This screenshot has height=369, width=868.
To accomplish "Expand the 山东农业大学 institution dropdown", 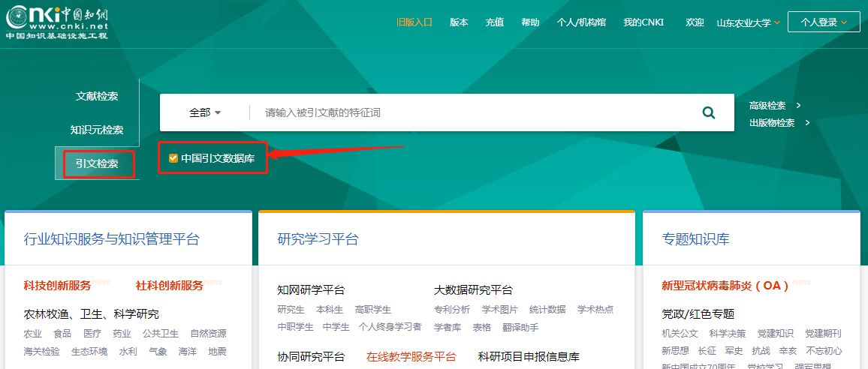I will click(x=749, y=22).
